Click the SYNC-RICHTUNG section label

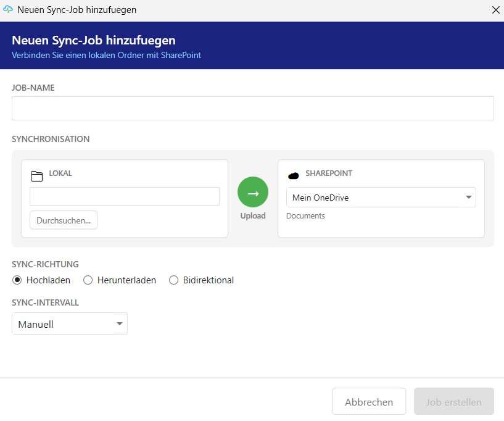coord(45,264)
